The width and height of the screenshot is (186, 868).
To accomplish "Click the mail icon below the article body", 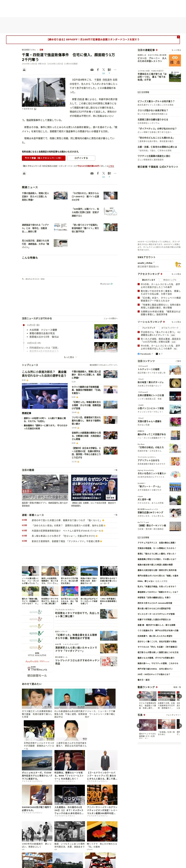I will pos(92,173).
